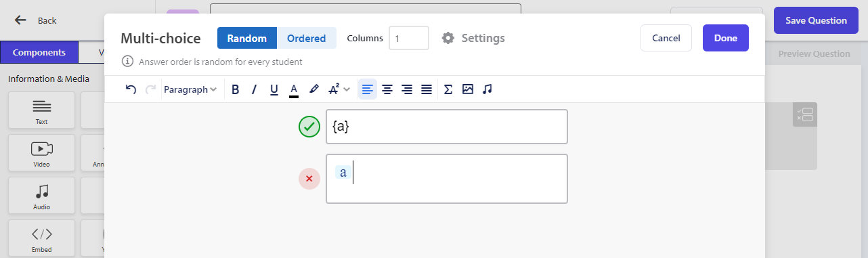This screenshot has width=868, height=258.
Task: Select Random answer order
Action: click(x=247, y=38)
